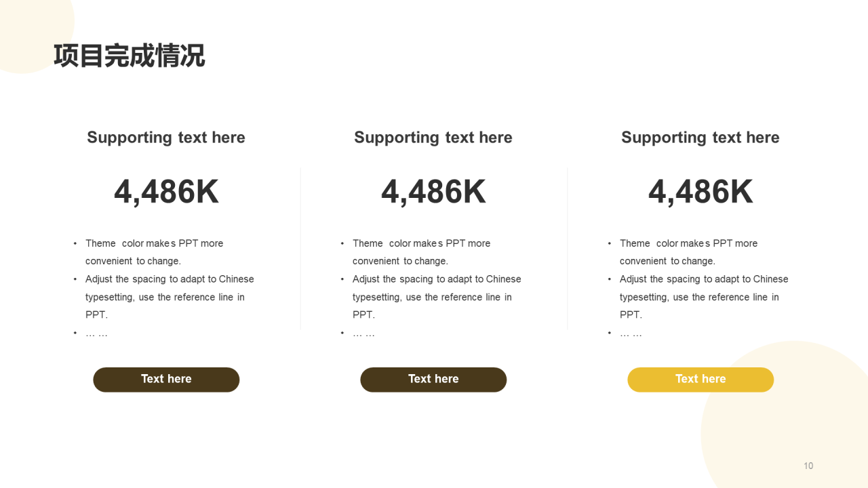The width and height of the screenshot is (868, 488).
Task: Click the right column 'Adjust the spacing' bullet
Action: click(704, 297)
